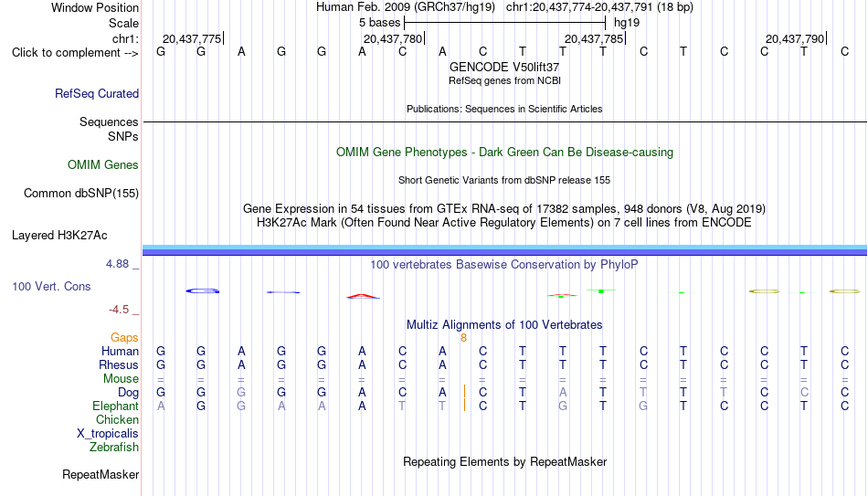Open the 100 Vert. Cons track label

coord(51,286)
